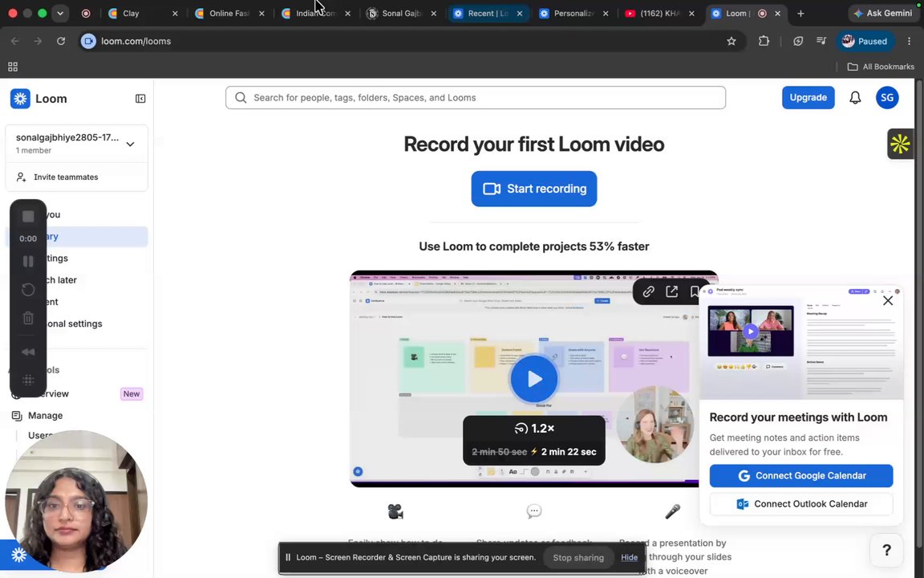The width and height of the screenshot is (924, 578).
Task: Open the Manage section in the sidebar
Action: coord(45,415)
